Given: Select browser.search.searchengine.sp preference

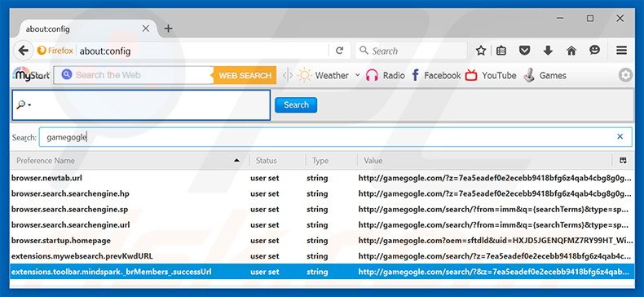Looking at the screenshot, I should 321,210.
